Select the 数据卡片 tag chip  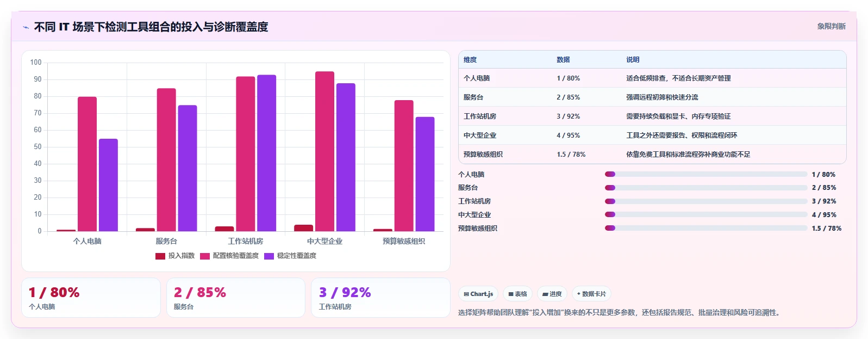[x=591, y=294]
